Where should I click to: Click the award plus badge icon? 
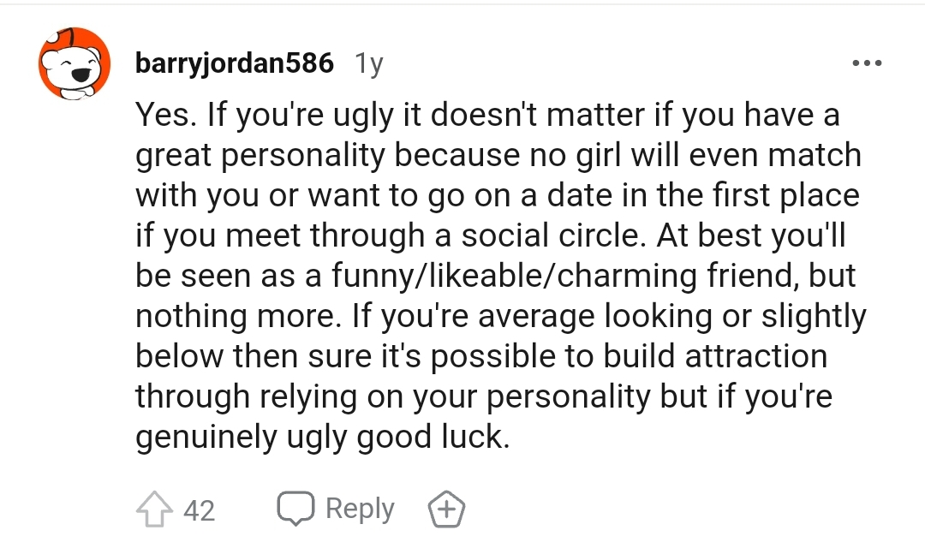click(x=445, y=511)
